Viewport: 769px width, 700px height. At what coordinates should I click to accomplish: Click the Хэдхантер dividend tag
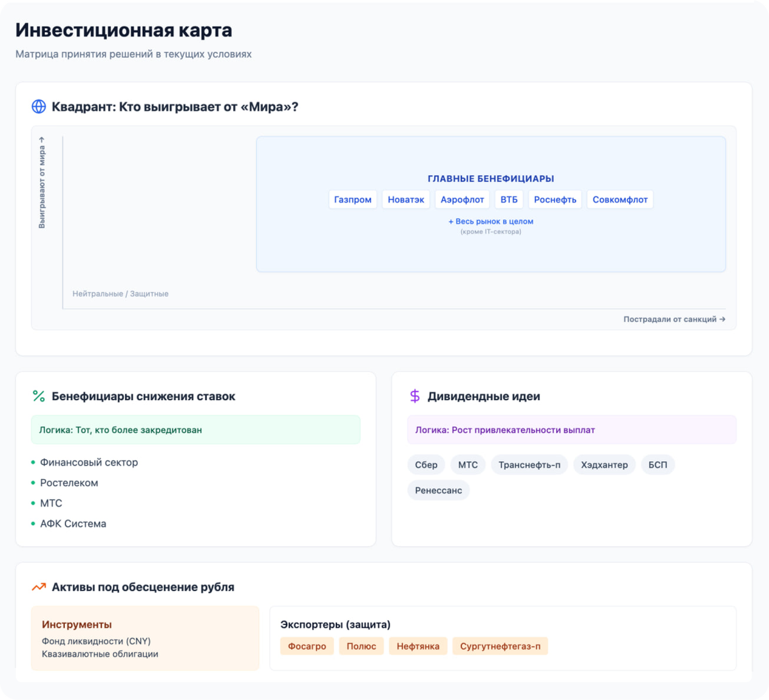tap(604, 465)
